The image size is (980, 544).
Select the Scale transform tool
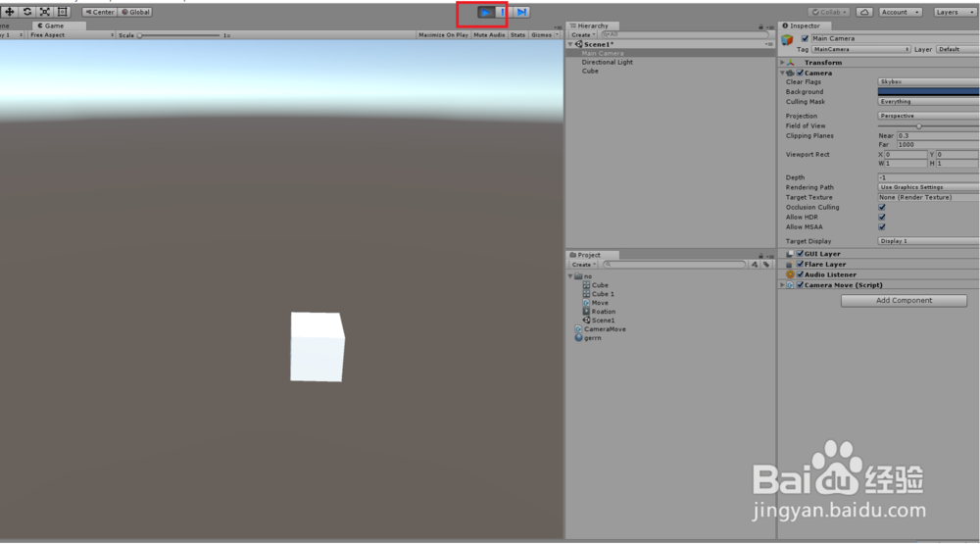click(44, 12)
